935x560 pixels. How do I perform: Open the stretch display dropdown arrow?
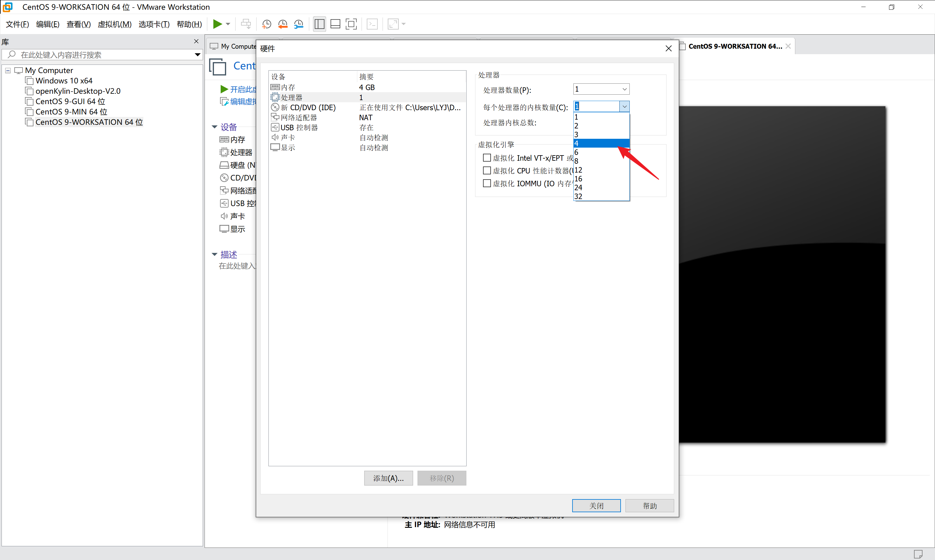tap(404, 24)
